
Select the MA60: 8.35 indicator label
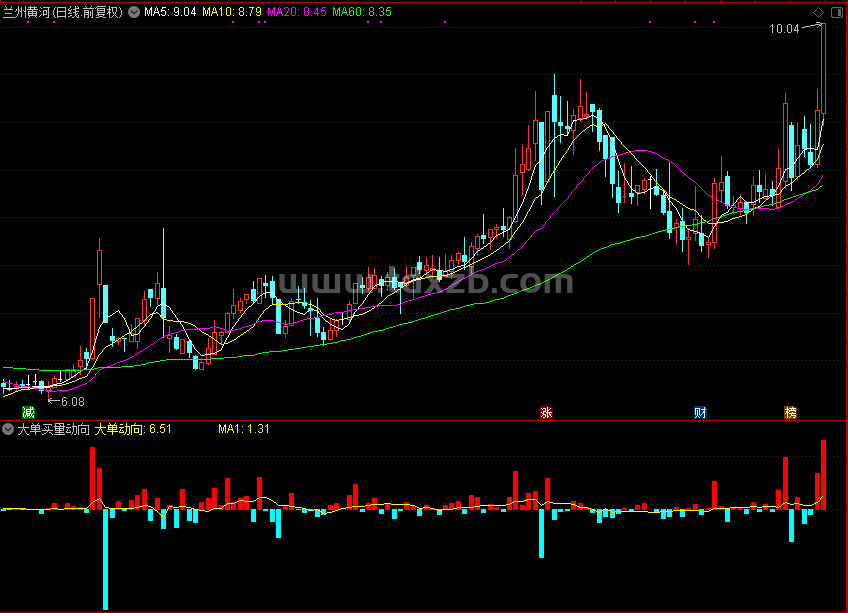pos(362,12)
